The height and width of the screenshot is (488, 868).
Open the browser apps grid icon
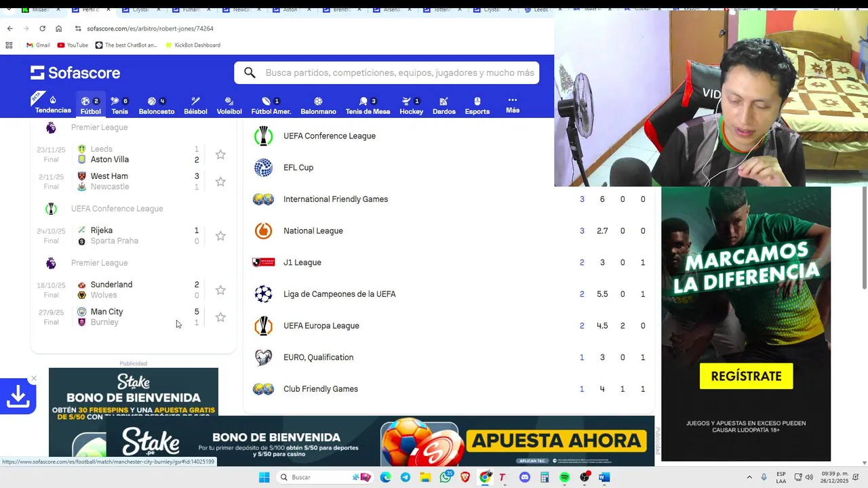(x=9, y=45)
